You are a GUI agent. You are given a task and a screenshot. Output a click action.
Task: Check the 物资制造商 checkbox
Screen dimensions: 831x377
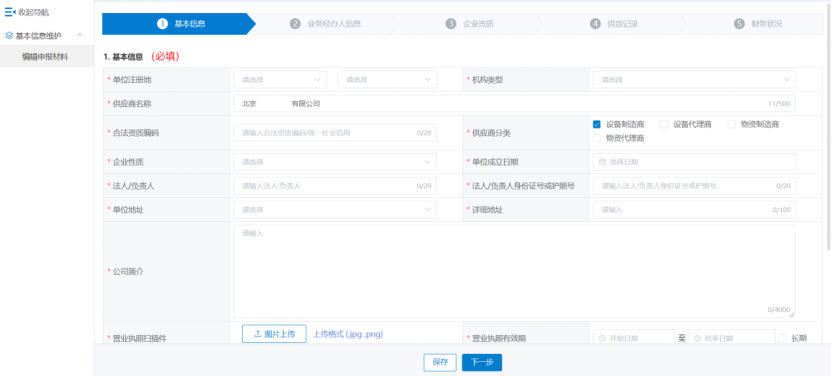coord(731,125)
